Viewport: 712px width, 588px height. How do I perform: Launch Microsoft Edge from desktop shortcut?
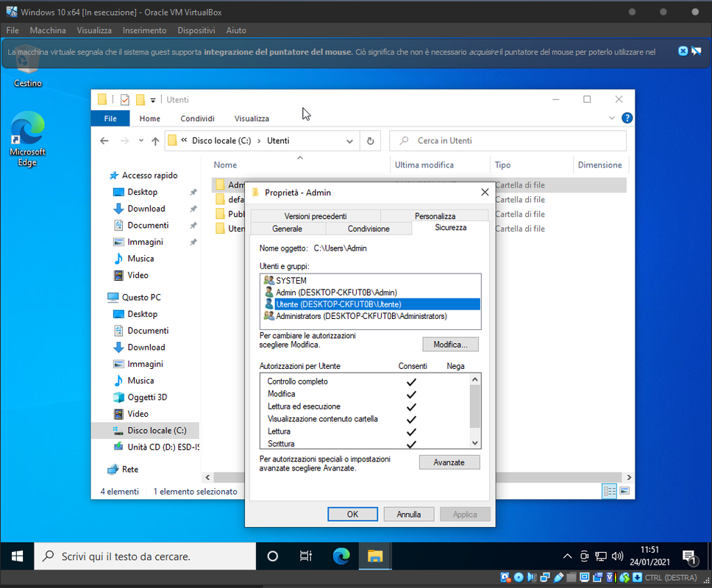point(27,139)
